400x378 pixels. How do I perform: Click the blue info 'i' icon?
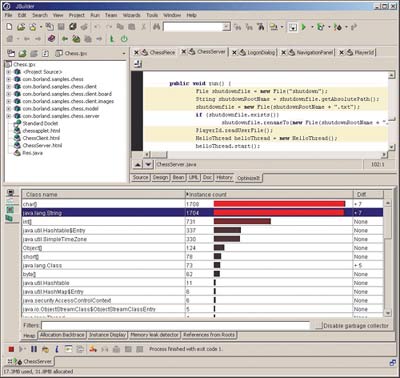tap(57, 349)
